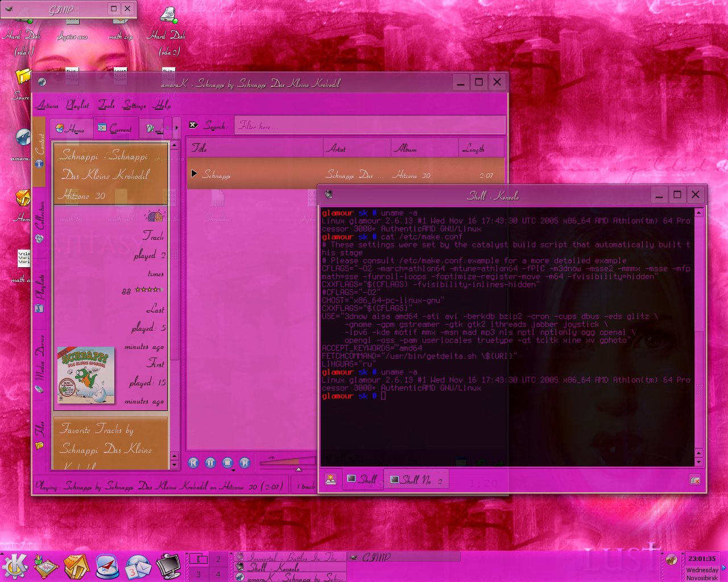Activate the Immortal - Battles taskbar entry
728x582 pixels.
point(290,557)
